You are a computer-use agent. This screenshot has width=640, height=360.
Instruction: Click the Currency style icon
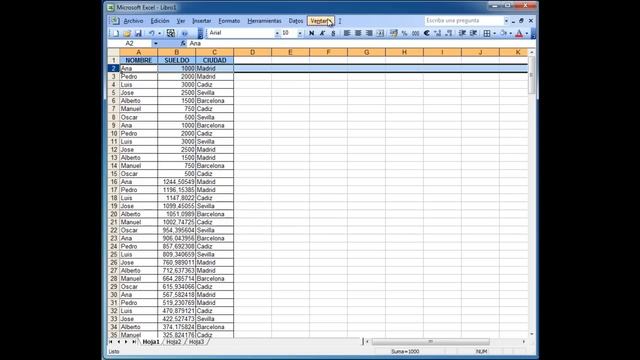coord(393,33)
